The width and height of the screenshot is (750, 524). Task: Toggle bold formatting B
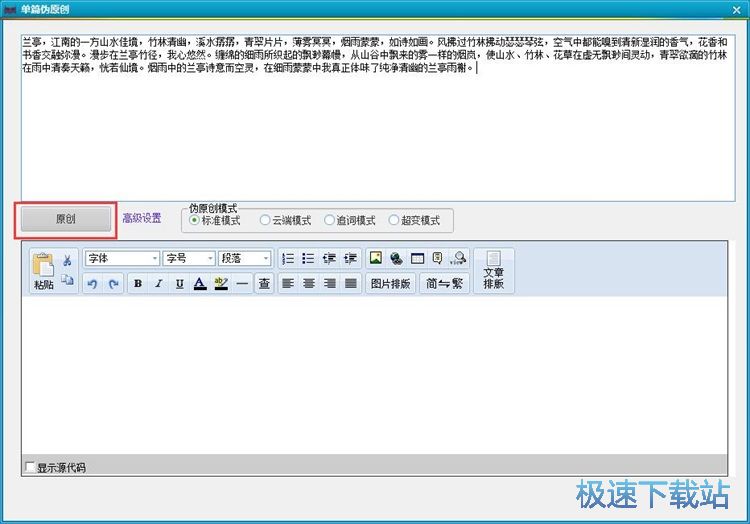[138, 284]
